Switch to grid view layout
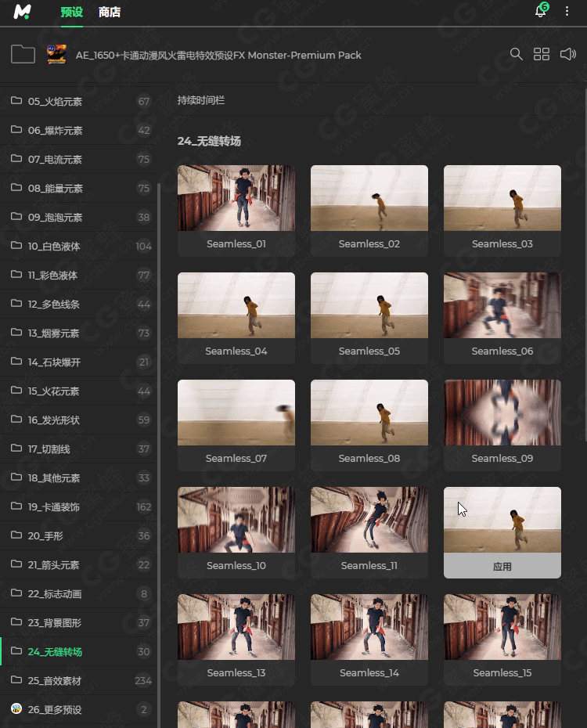The height and width of the screenshot is (728, 587). pos(541,54)
